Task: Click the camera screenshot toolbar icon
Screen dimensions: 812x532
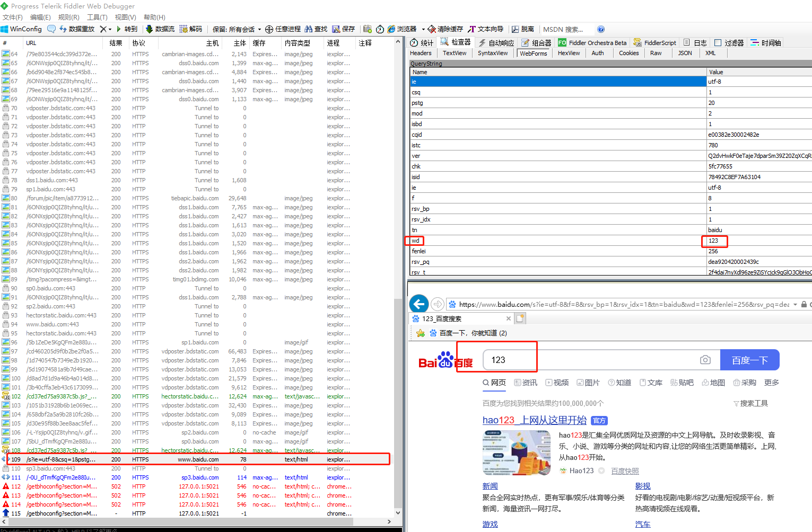Action: click(x=367, y=29)
